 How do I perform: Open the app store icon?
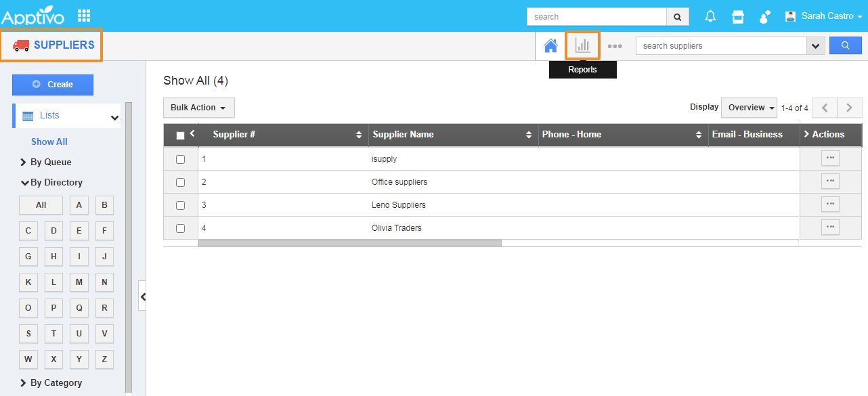738,16
